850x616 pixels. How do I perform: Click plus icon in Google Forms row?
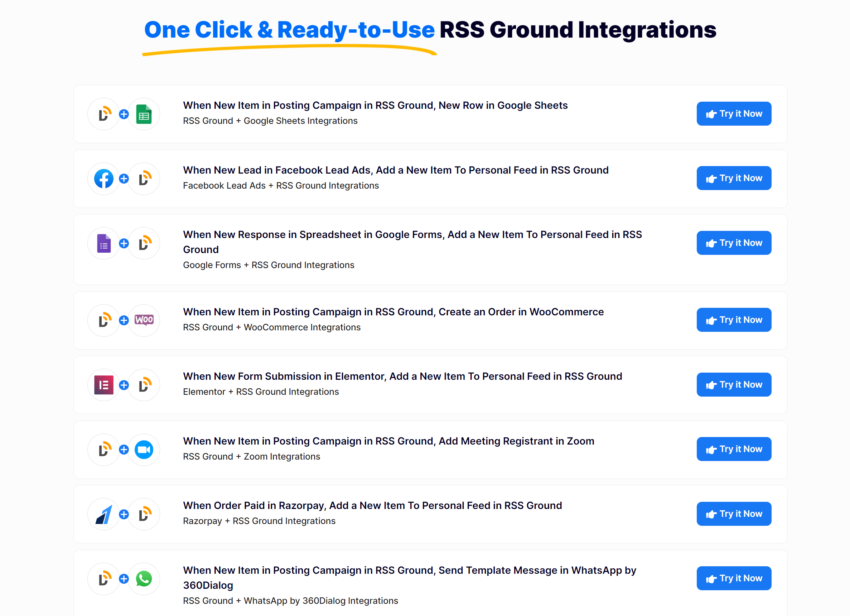tap(124, 243)
